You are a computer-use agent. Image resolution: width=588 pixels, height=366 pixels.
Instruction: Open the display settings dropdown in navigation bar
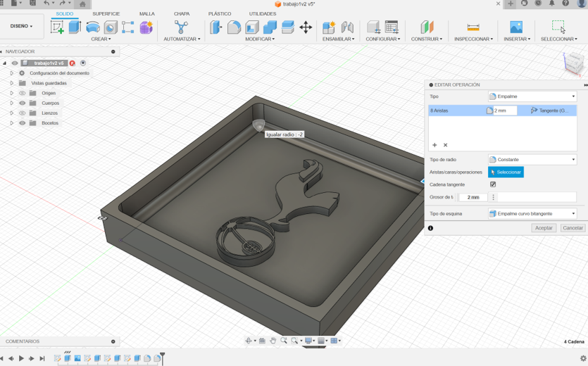coord(310,341)
